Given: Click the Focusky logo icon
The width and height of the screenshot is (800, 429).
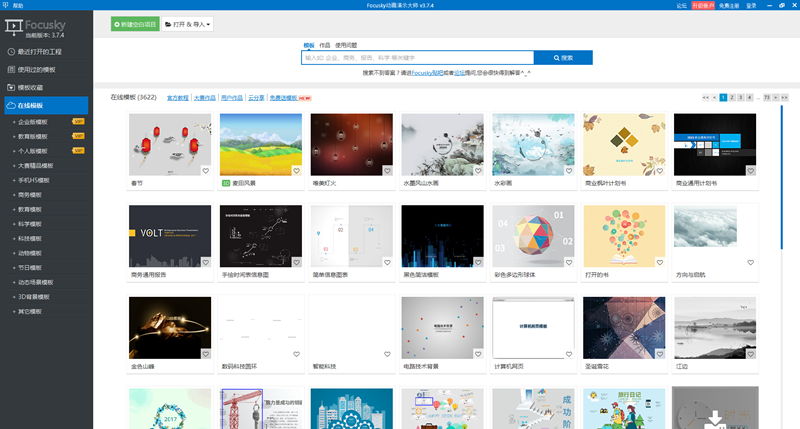Looking at the screenshot, I should (12, 26).
